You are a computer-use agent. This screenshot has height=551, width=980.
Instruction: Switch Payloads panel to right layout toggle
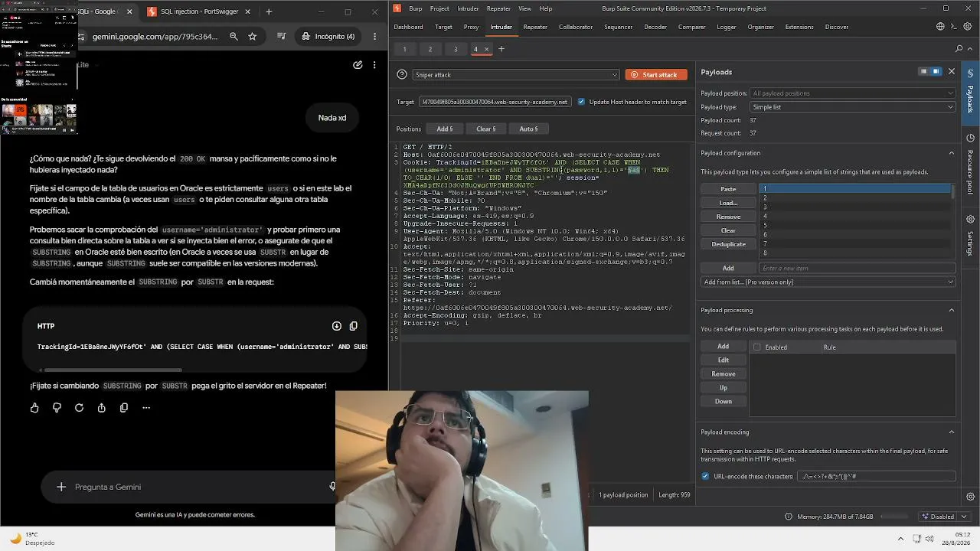tap(936, 72)
